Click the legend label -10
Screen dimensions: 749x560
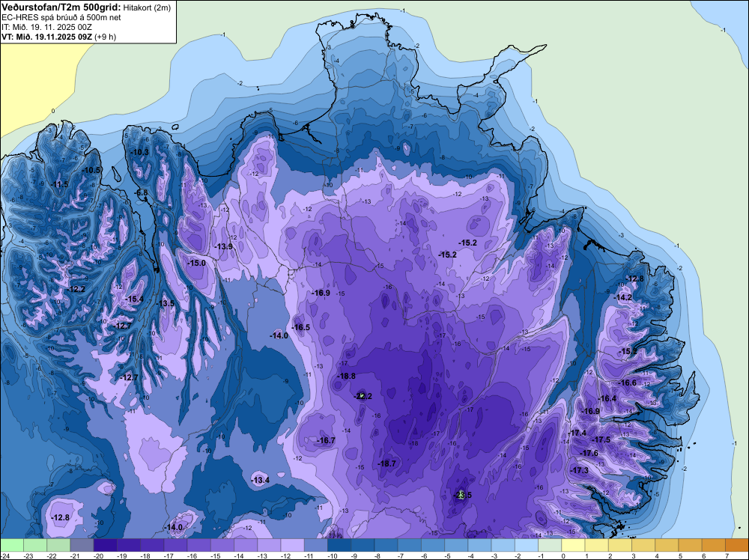point(333,556)
